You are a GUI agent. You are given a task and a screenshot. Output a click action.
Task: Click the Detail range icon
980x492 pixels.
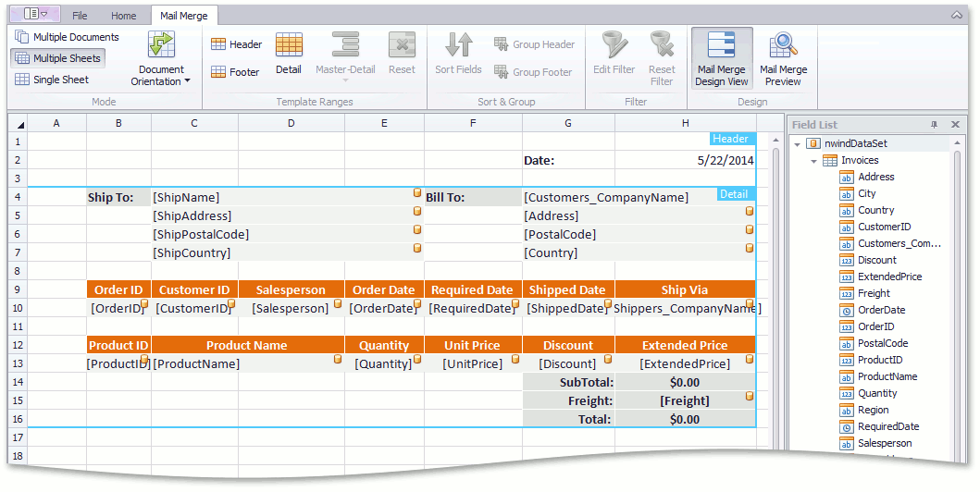tap(289, 45)
